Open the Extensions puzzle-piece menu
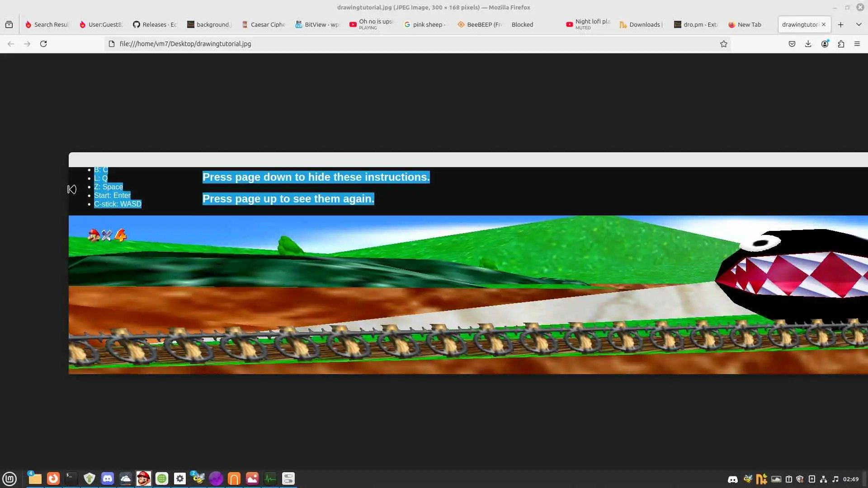This screenshot has width=868, height=488. click(x=841, y=44)
